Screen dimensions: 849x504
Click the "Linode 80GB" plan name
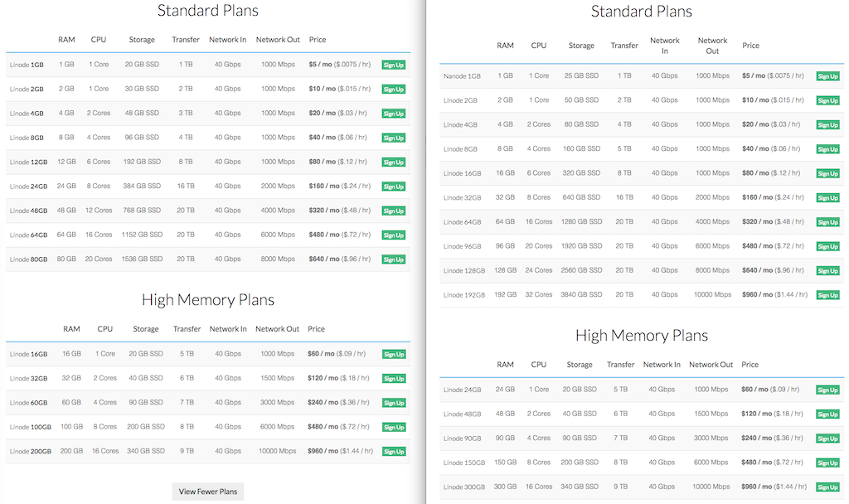click(x=29, y=259)
